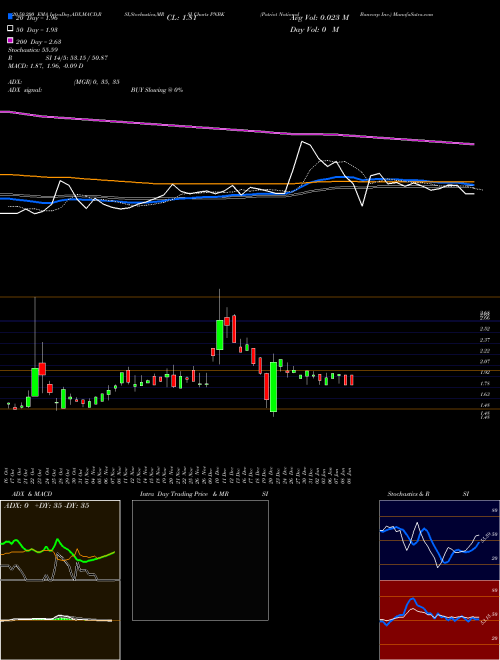Click the 'Day Vol: 0 M' text
500x660 pixels.
pyautogui.click(x=314, y=29)
